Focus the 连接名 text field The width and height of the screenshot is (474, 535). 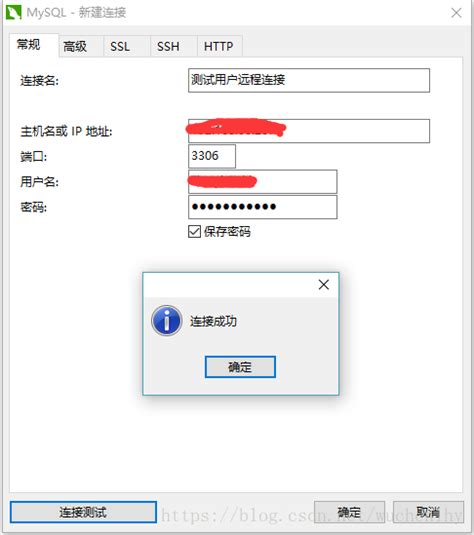[309, 80]
